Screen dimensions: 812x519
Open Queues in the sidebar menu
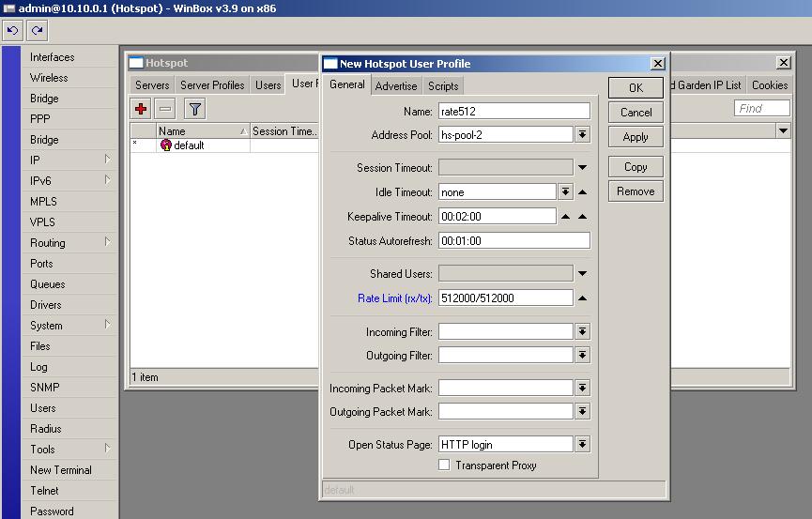click(x=48, y=283)
